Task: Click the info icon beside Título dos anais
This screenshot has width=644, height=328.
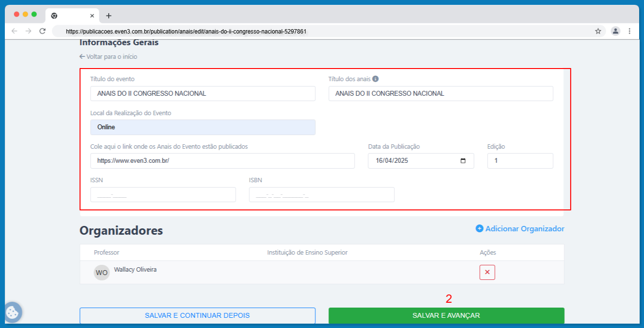Action: (376, 79)
